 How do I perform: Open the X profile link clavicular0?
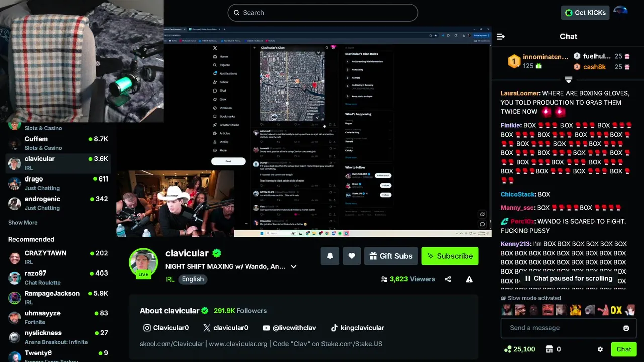pos(225,328)
